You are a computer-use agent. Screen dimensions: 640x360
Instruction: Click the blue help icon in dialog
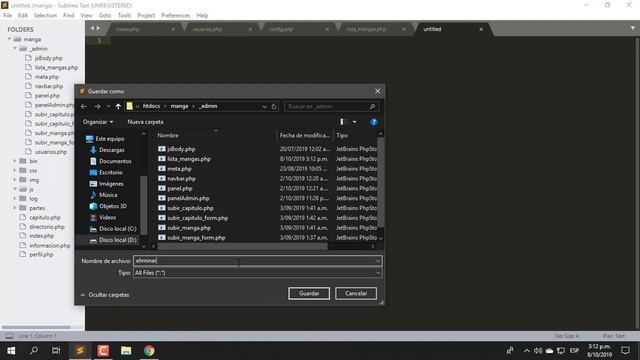coord(373,122)
